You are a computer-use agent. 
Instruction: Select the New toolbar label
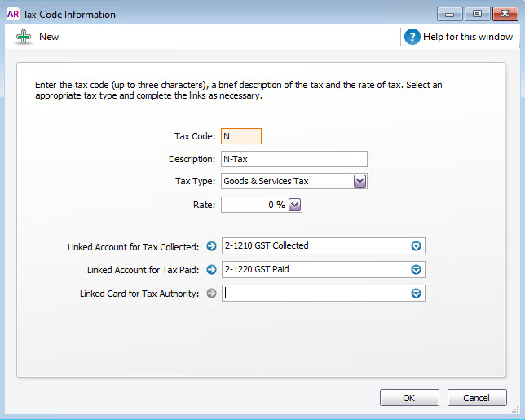49,37
